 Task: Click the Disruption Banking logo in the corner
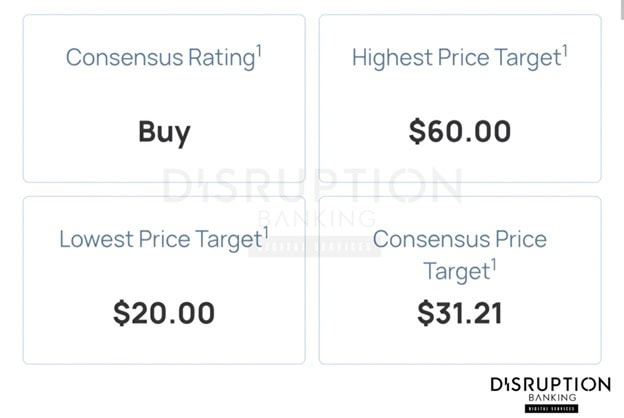click(x=550, y=390)
